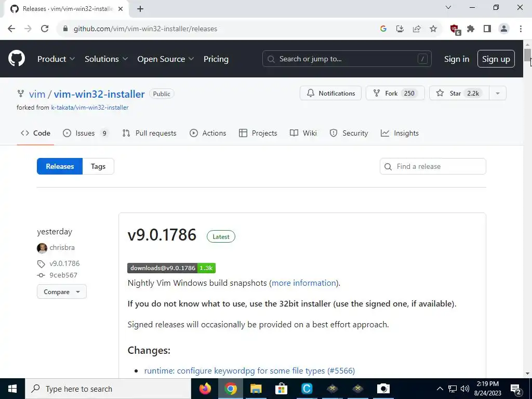Screen dimensions: 532x399
Task: Open File Explorer from the taskbar
Action: coord(256,389)
